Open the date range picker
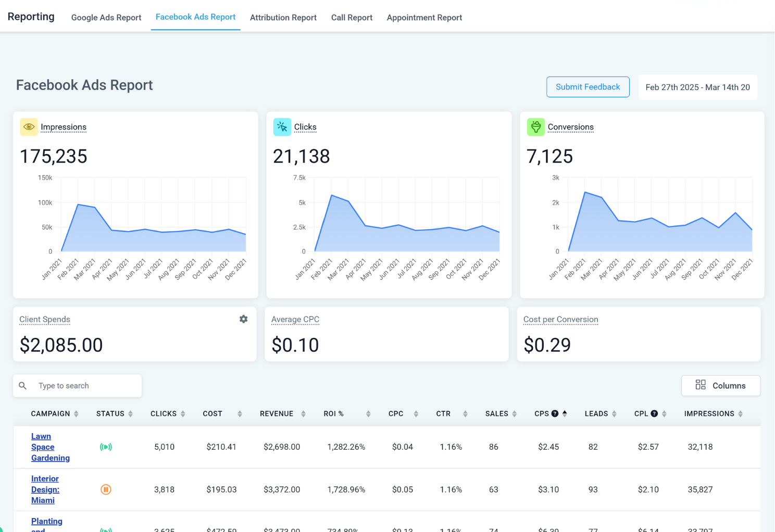 pos(697,87)
